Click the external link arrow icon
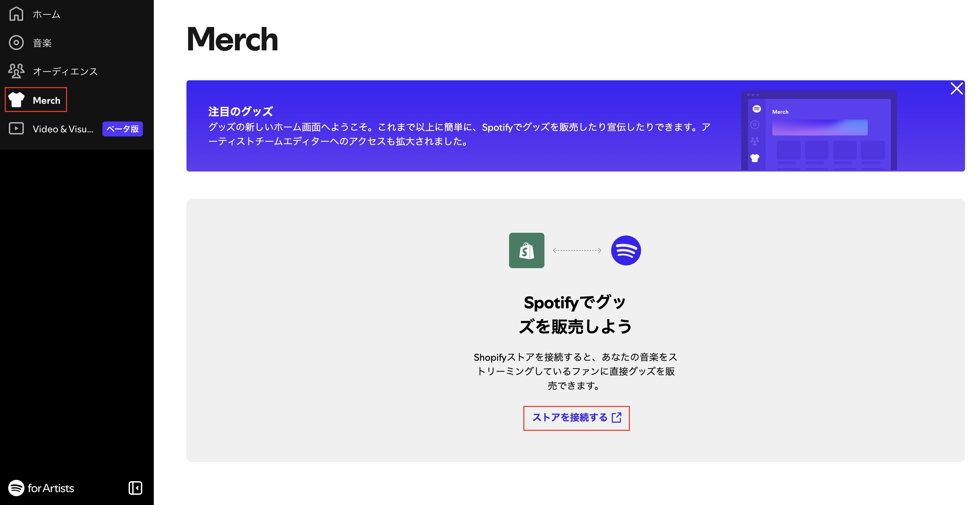Viewport: 980px width, 505px height. [617, 418]
